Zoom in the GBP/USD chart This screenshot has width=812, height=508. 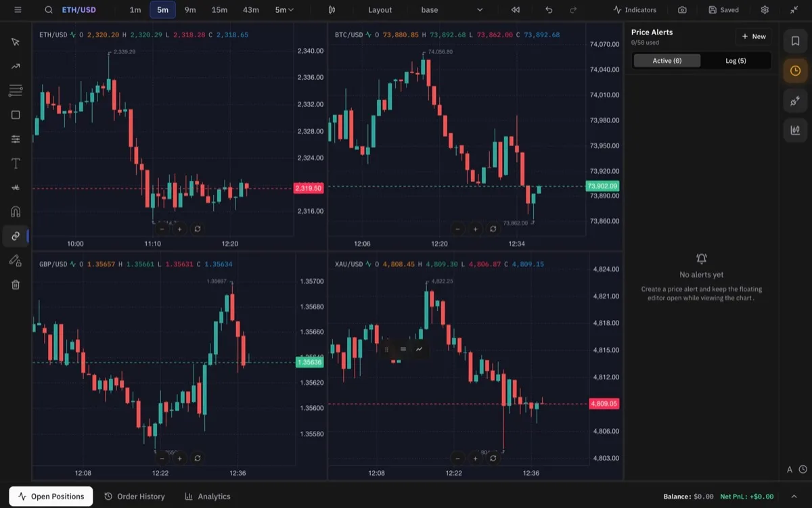(180, 458)
